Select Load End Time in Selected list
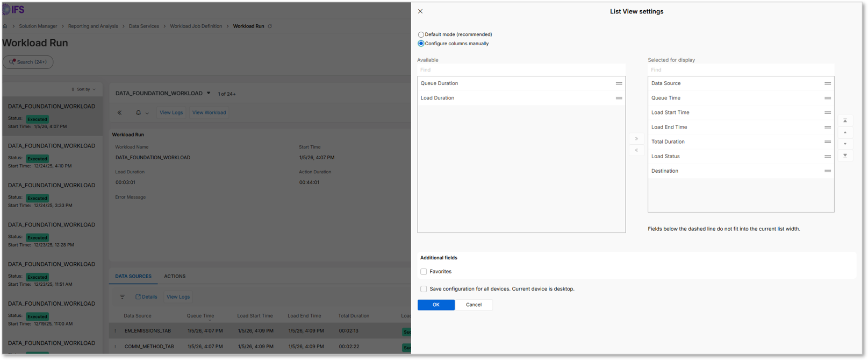Screen dimensions: 868x360 tap(741, 127)
